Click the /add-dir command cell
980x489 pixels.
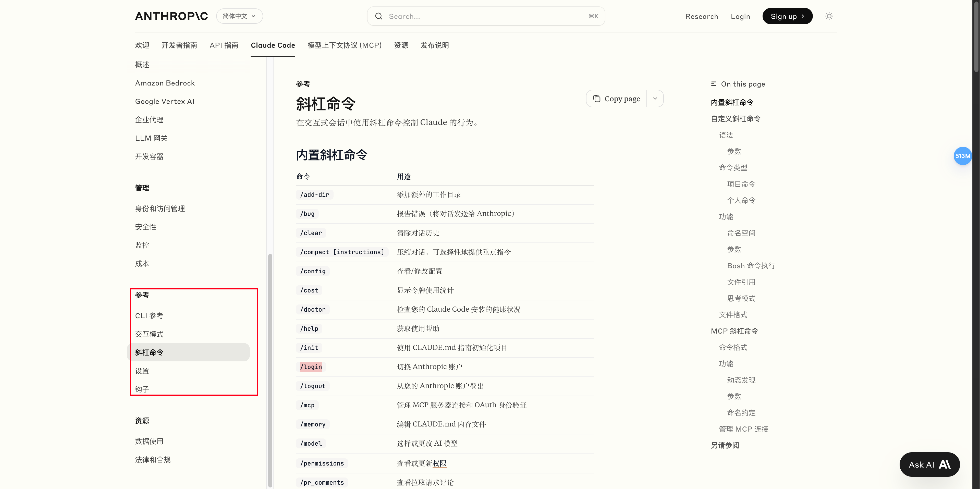click(x=315, y=195)
